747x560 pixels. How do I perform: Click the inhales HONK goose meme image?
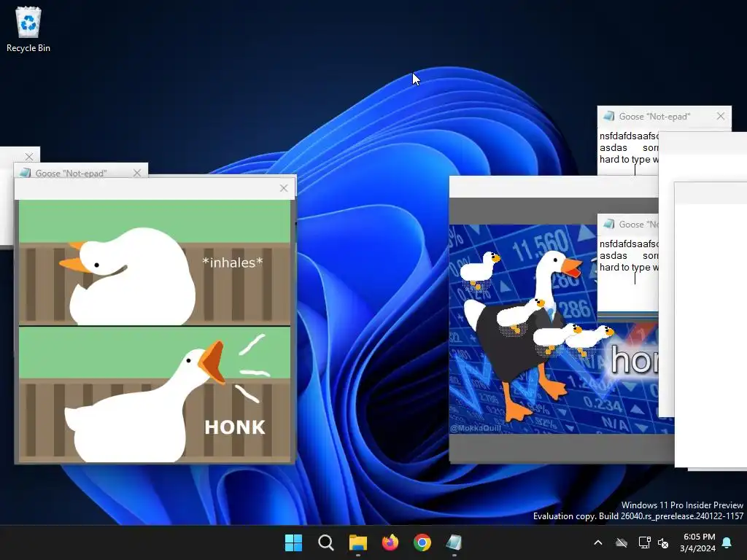pyautogui.click(x=155, y=331)
